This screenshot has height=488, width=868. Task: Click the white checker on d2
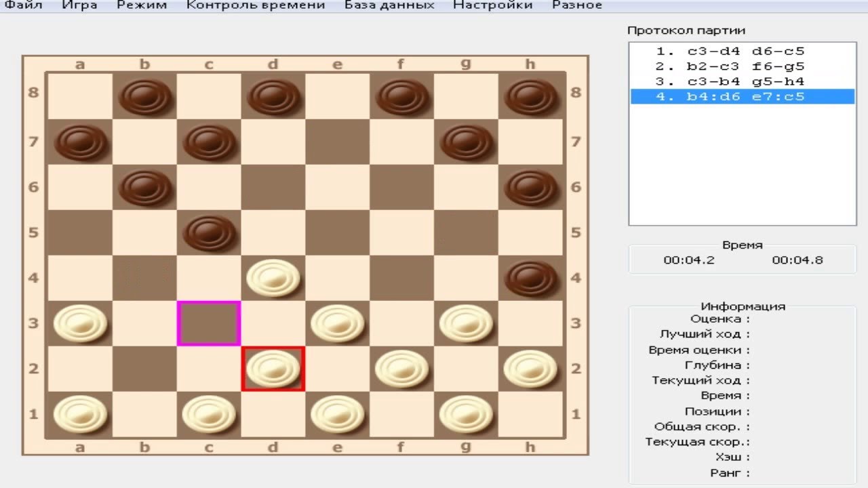pos(273,369)
